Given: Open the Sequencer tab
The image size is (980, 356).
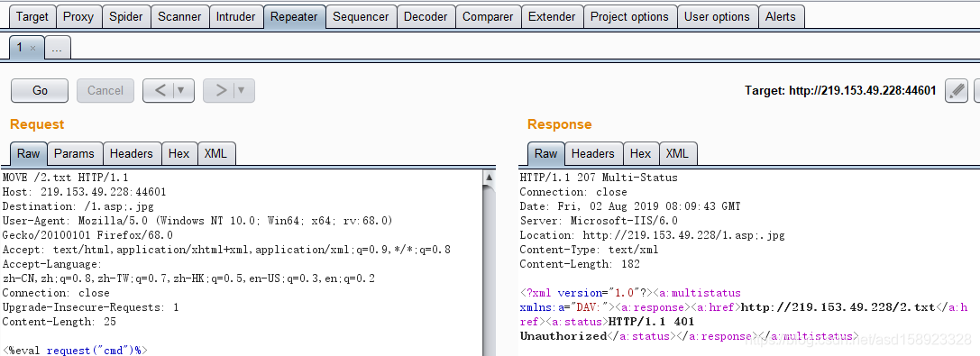Looking at the screenshot, I should tap(361, 17).
